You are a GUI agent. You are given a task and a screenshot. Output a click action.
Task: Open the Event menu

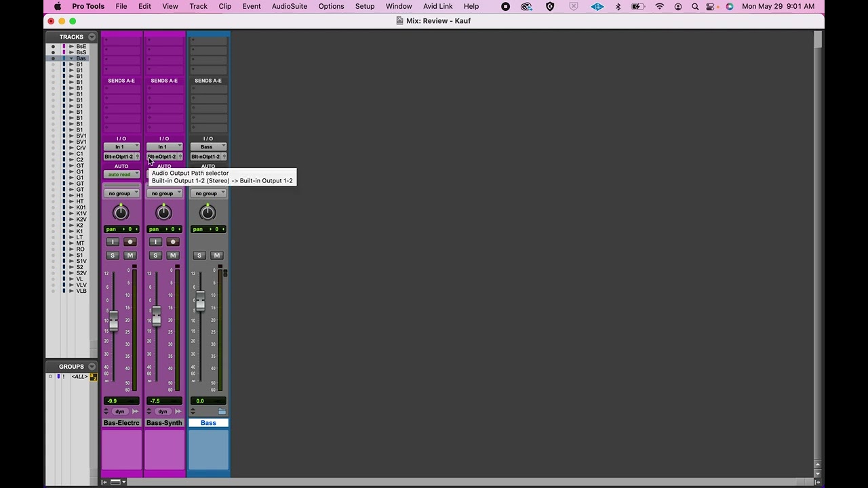[x=252, y=6]
